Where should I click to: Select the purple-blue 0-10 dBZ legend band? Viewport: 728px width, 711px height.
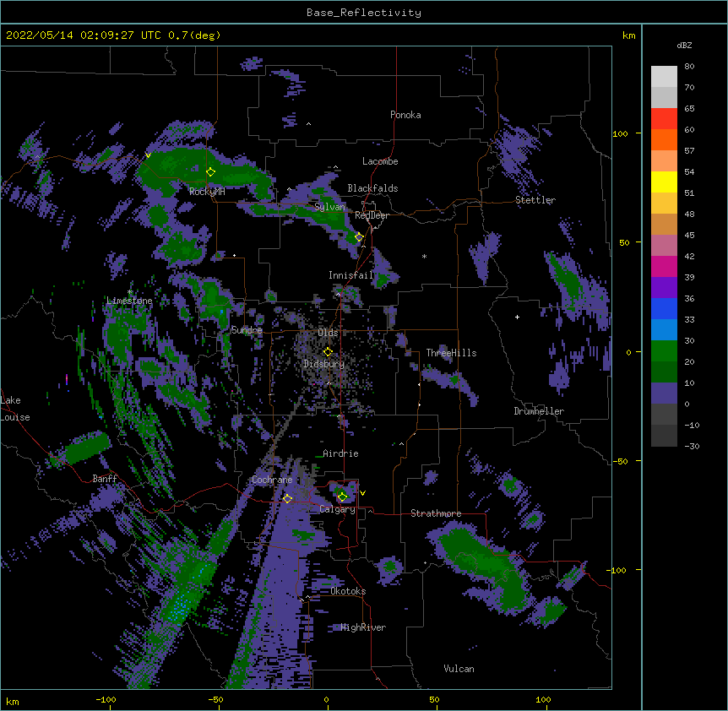coord(664,393)
